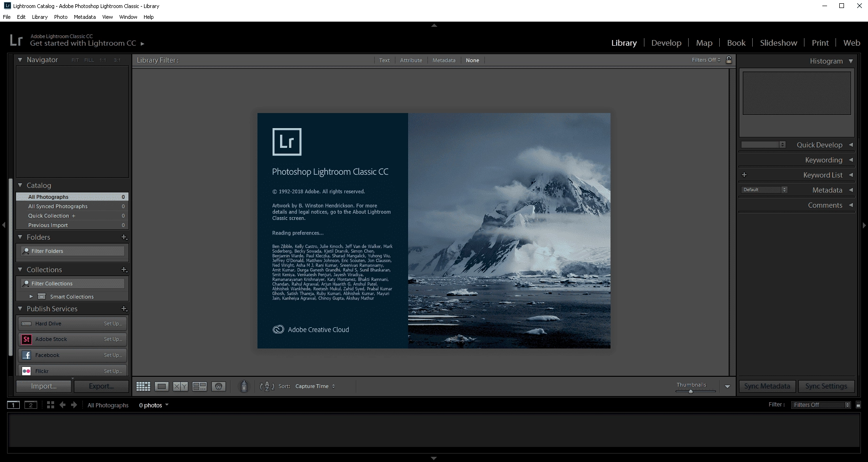Viewport: 868px width, 462px height.
Task: Open the Slideshow module
Action: 779,43
